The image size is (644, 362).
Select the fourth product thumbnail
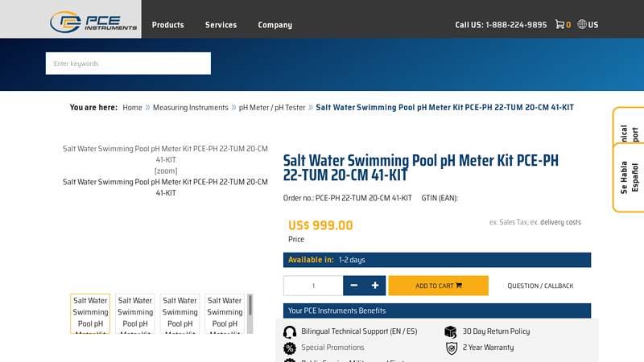(225, 314)
